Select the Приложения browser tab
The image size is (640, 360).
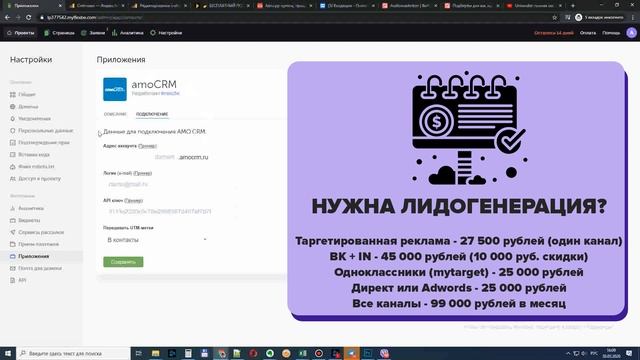coord(33,6)
